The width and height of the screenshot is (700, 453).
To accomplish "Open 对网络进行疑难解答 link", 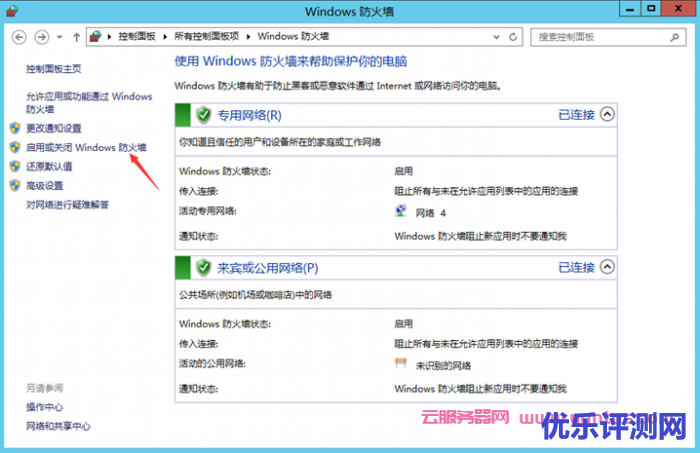I will (67, 205).
